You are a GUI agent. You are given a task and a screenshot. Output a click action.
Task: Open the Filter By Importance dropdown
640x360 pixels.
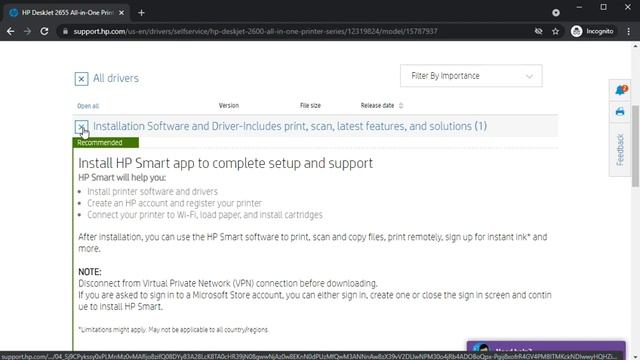(471, 76)
